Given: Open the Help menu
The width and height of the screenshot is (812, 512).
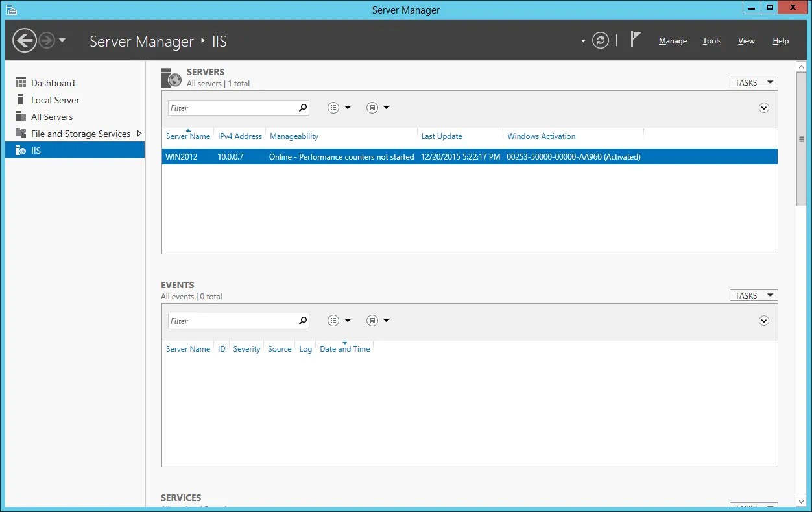Looking at the screenshot, I should click(781, 41).
